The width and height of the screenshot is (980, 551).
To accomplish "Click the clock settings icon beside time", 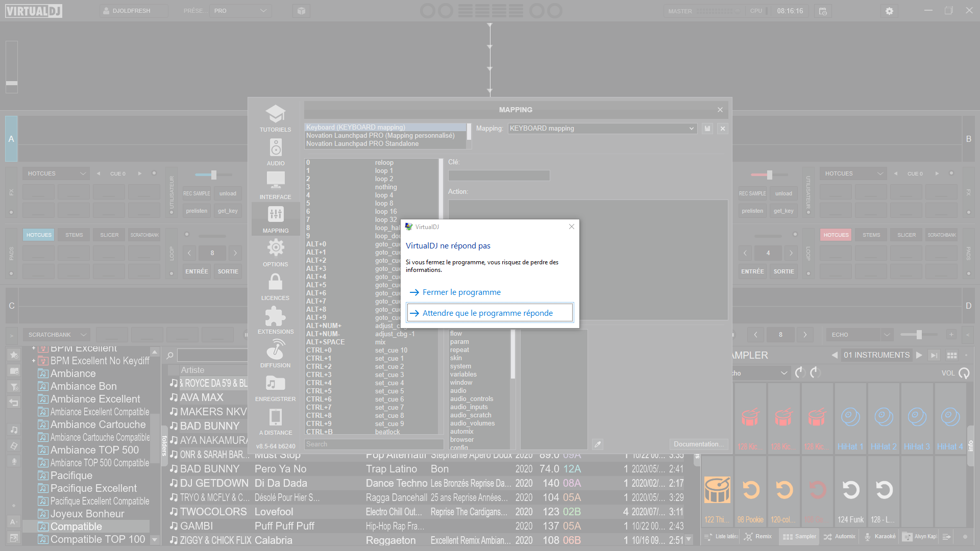I will 823,11.
